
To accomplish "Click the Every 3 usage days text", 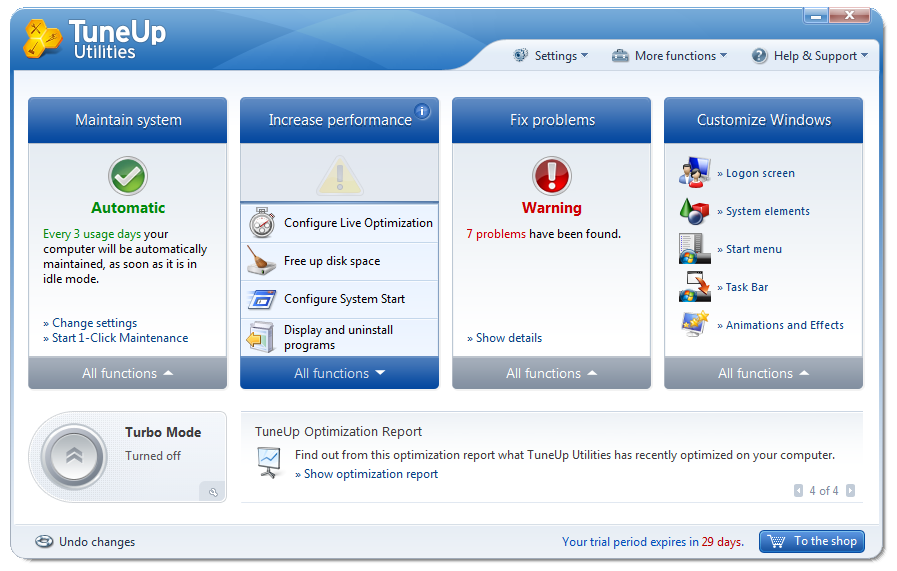I will tap(92, 233).
